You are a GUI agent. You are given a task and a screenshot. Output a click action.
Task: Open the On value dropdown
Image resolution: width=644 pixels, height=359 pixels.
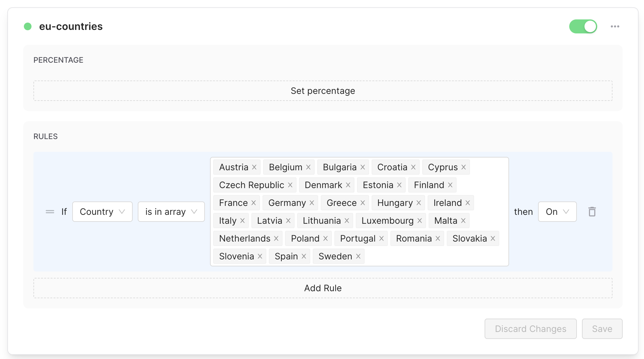coord(557,212)
